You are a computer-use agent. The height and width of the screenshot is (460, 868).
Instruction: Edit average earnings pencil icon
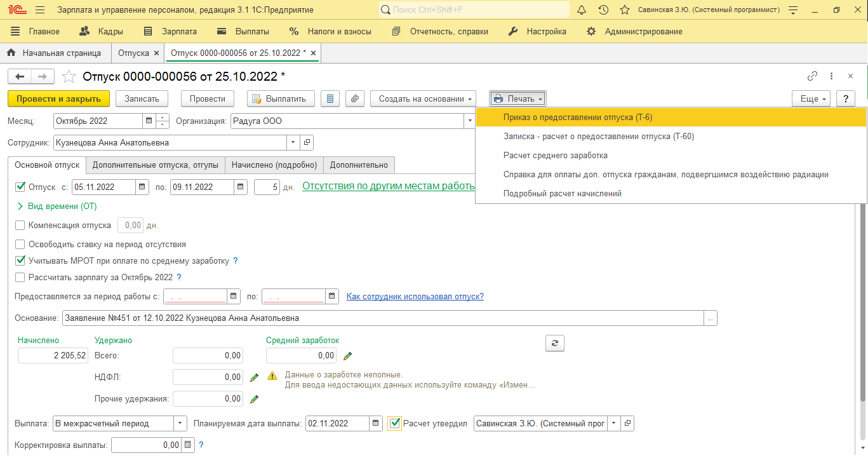(347, 356)
